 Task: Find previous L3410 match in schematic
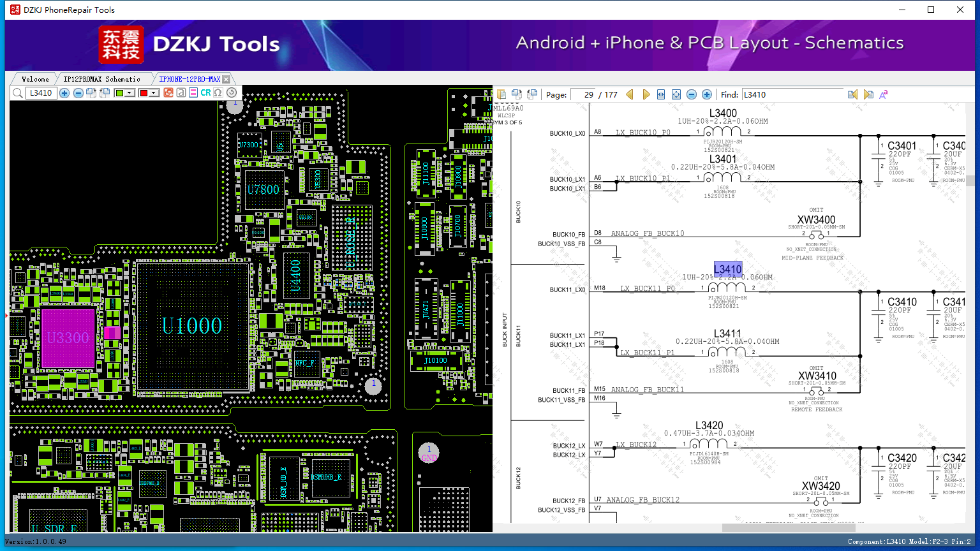(x=852, y=94)
